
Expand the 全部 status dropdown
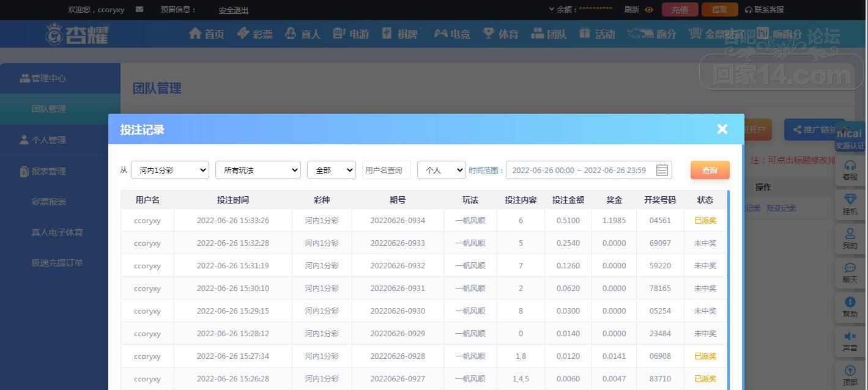pos(331,170)
